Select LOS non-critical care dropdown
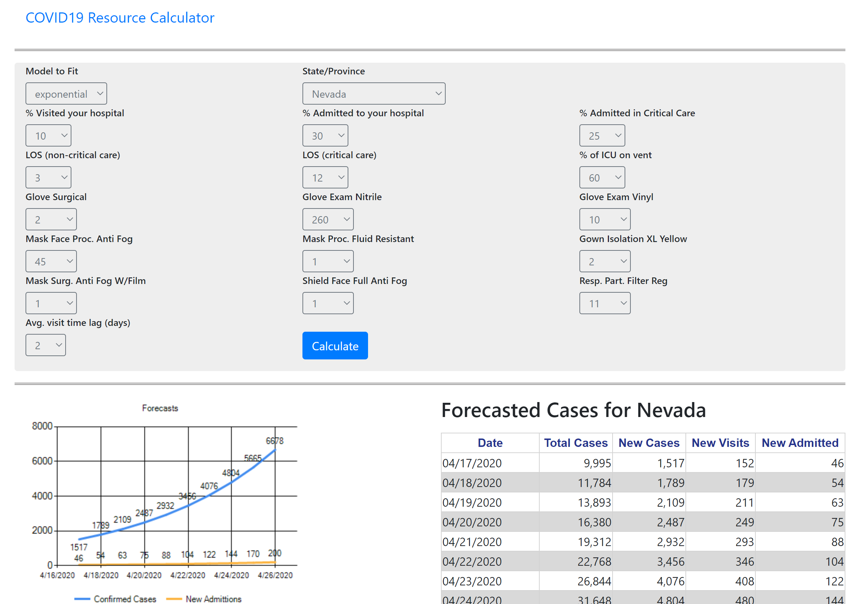The height and width of the screenshot is (604, 868). (48, 178)
